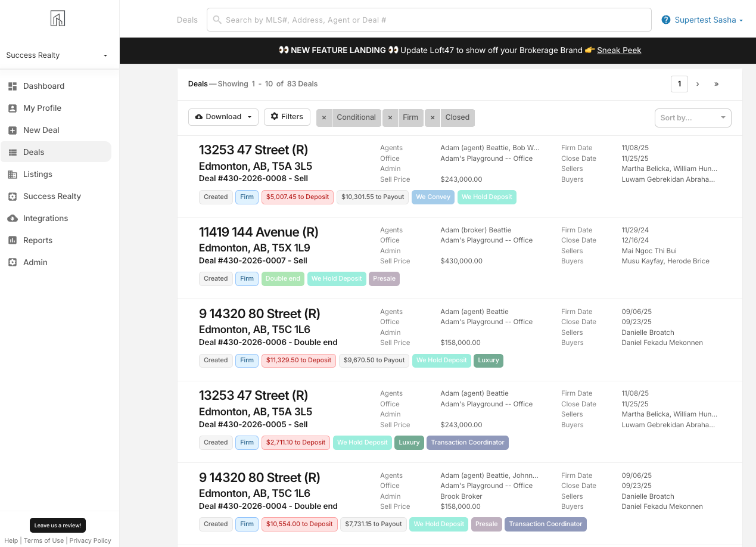Screen dimensions: 756x547
Task: Remove the Conditional filter
Action: click(x=324, y=117)
